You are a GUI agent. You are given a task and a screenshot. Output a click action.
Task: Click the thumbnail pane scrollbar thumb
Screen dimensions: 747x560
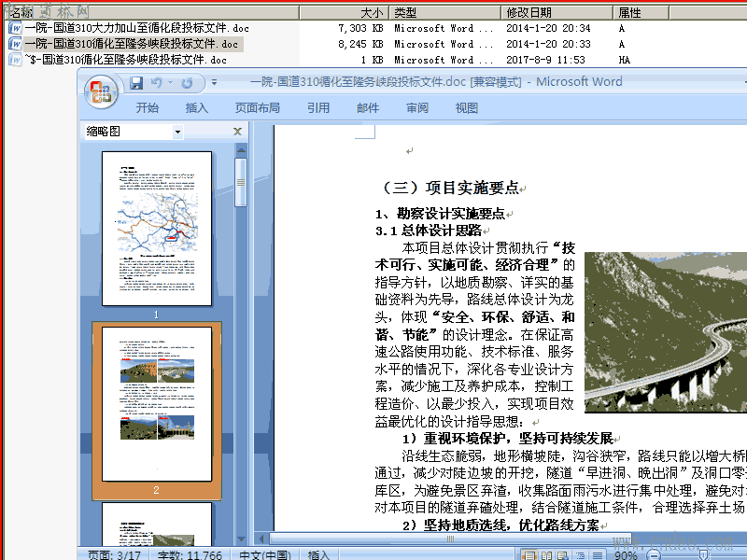pos(241,182)
